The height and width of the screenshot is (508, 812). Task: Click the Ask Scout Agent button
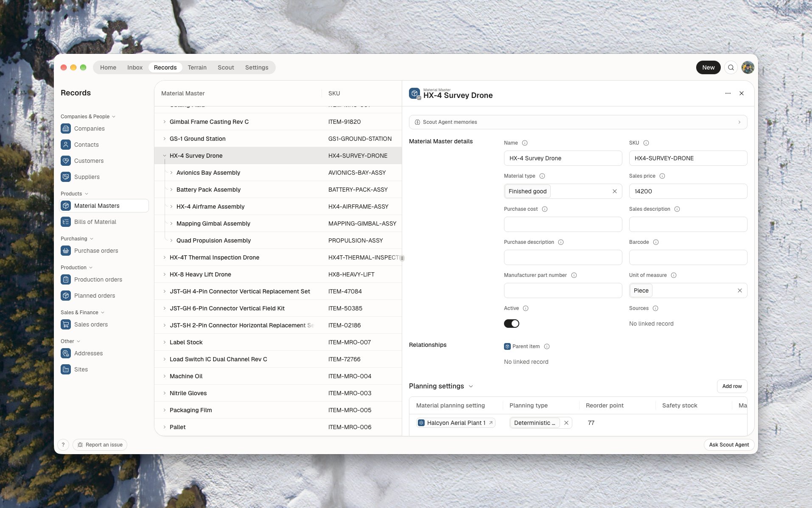tap(729, 445)
